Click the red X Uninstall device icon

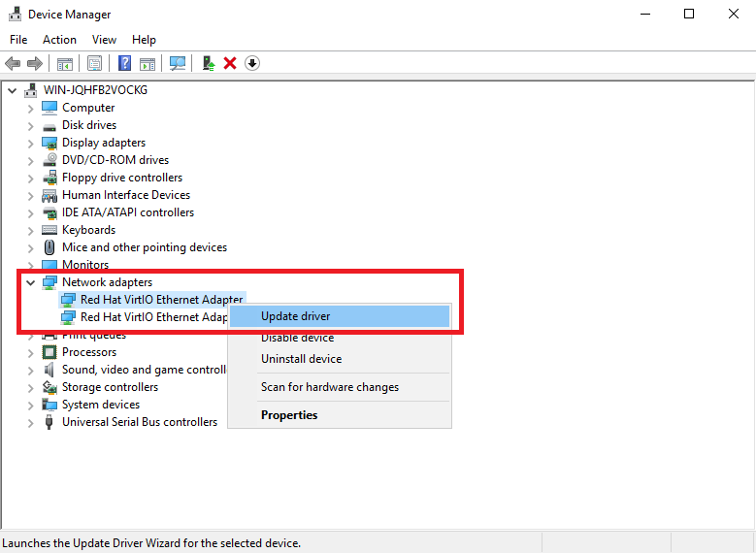pyautogui.click(x=230, y=63)
